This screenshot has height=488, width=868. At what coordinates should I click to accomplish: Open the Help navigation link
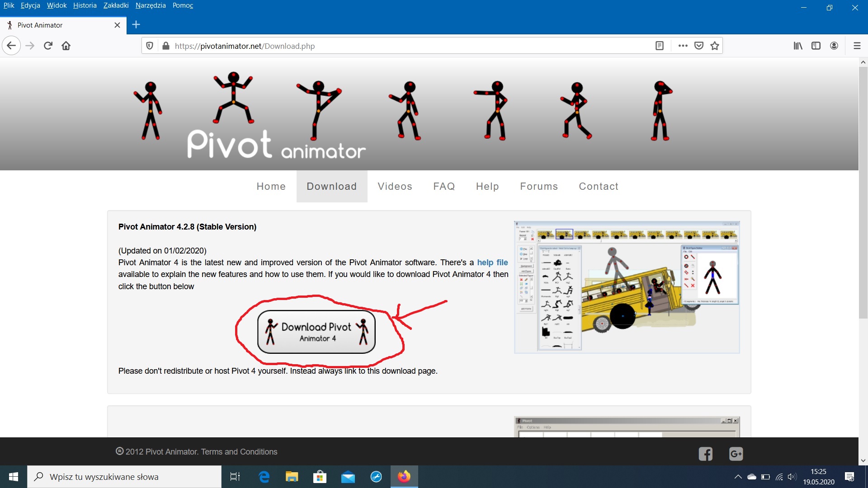pyautogui.click(x=487, y=186)
